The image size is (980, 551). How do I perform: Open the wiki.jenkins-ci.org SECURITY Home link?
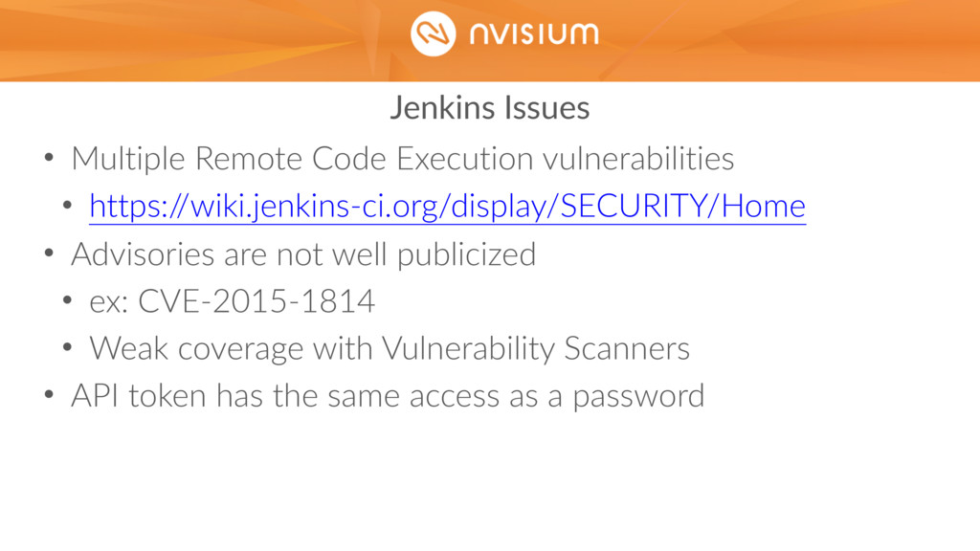tap(448, 207)
